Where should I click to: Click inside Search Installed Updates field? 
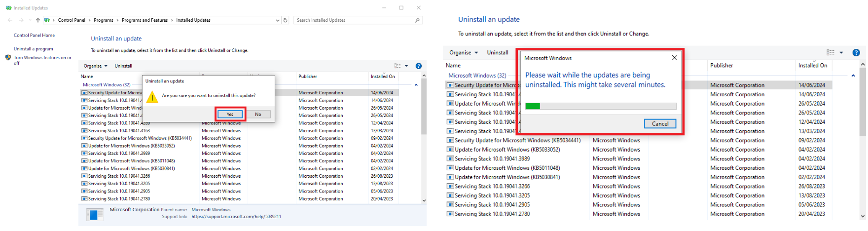[355, 20]
